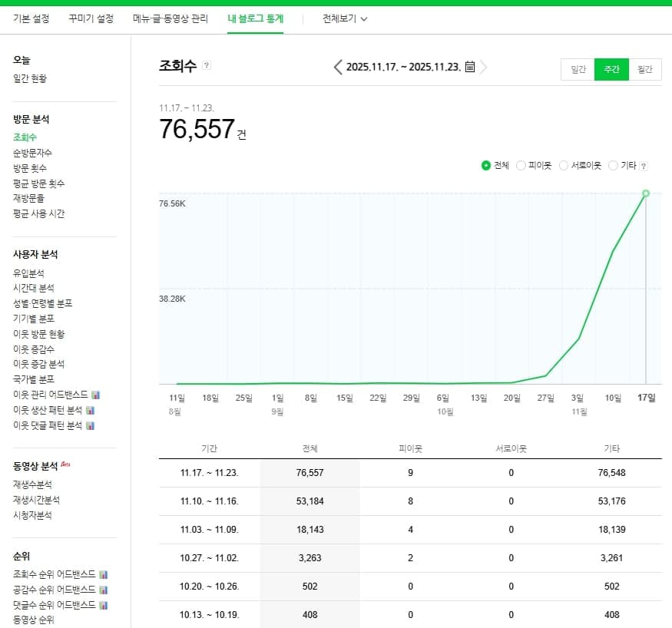The height and width of the screenshot is (628, 672).
Task: Open 순방문자수 in the sidebar
Action: pos(32,153)
